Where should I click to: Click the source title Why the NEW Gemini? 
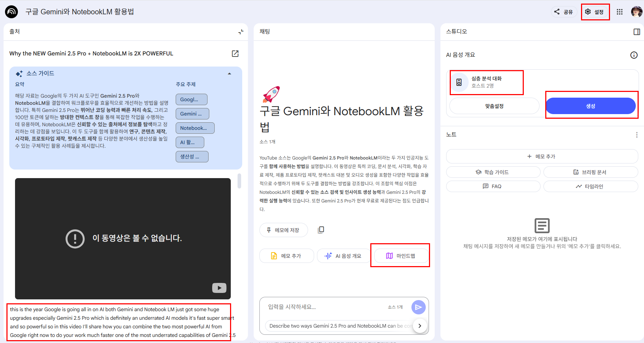[91, 54]
